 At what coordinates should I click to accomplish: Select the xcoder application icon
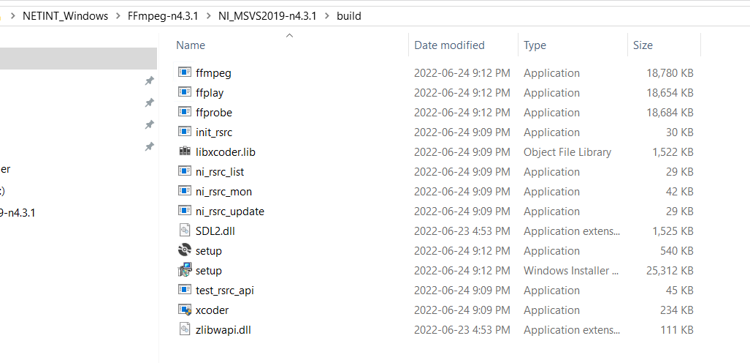(185, 309)
